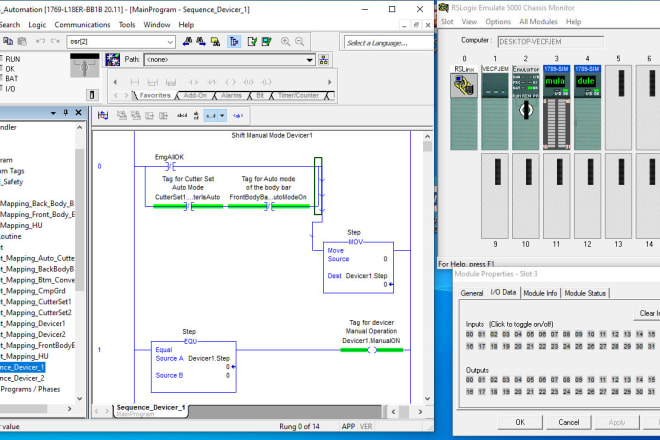Insert Examine On contact from the palette

(193, 82)
